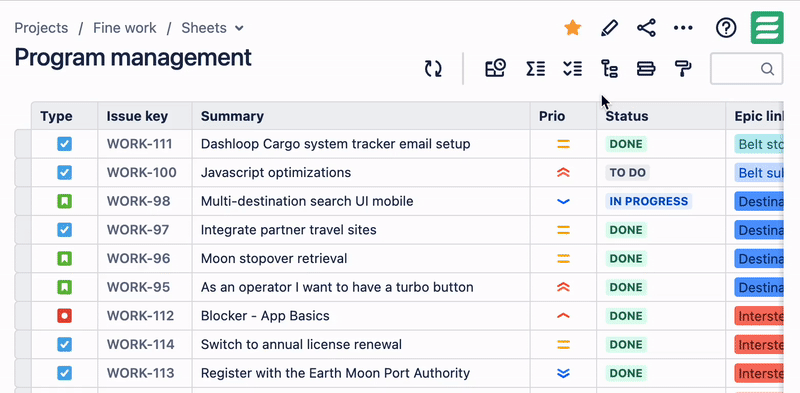Open the IN PROGRESS status dropdown for WORK-98
This screenshot has height=393, width=800.
coord(648,201)
